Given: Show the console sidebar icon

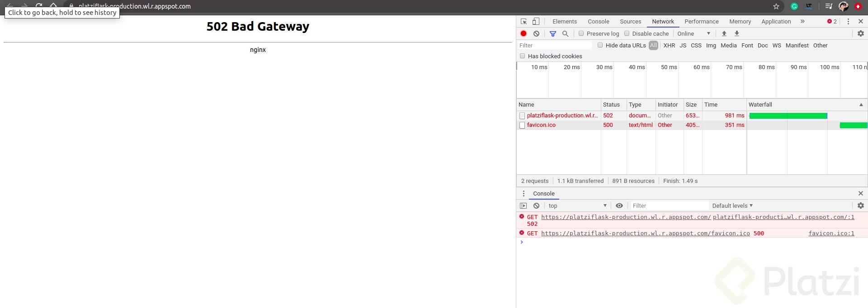Looking at the screenshot, I should click(524, 205).
